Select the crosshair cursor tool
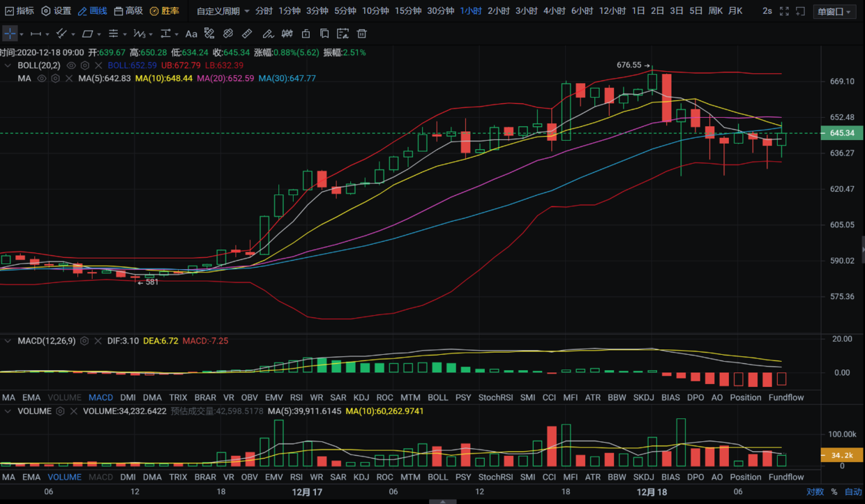 (10, 33)
